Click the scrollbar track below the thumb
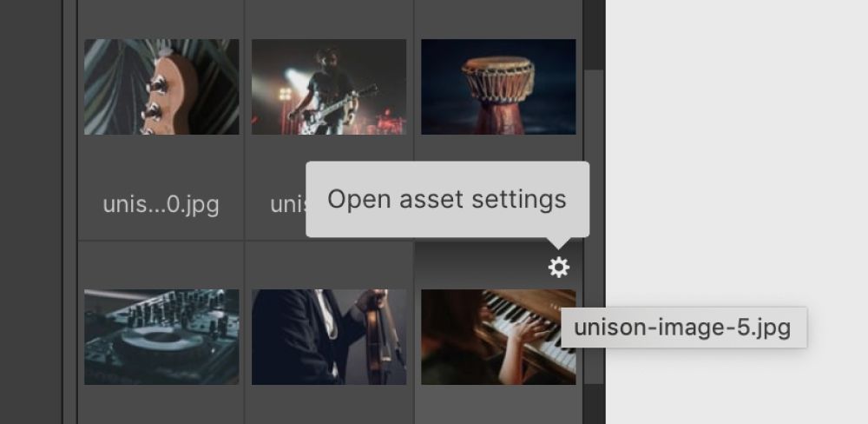Viewport: 868px width, 424px height. (594, 403)
